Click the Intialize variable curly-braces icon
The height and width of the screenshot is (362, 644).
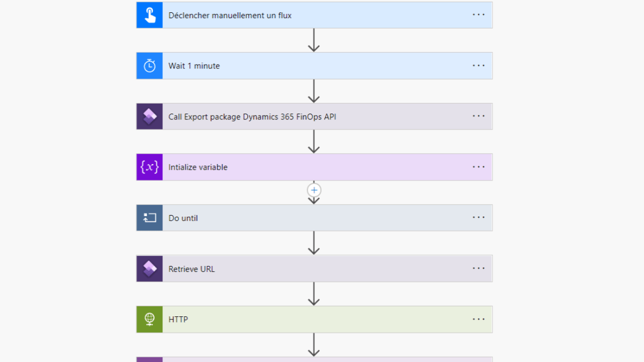(x=149, y=167)
